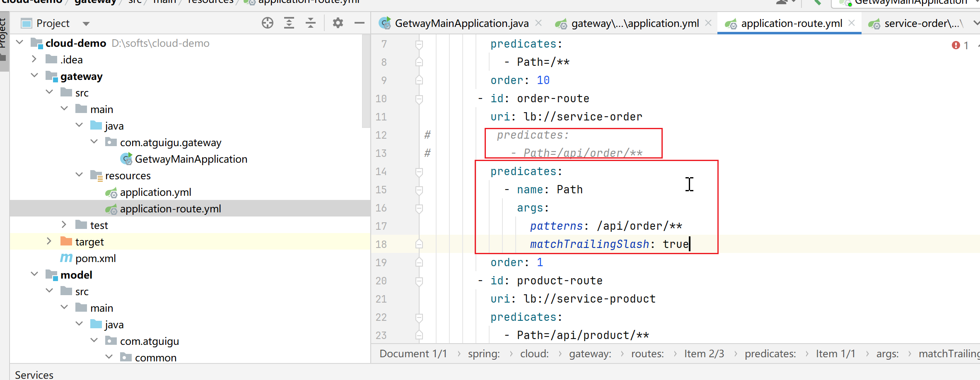This screenshot has height=380, width=980.
Task: Switch to application-route.yml tab
Action: pyautogui.click(x=791, y=23)
